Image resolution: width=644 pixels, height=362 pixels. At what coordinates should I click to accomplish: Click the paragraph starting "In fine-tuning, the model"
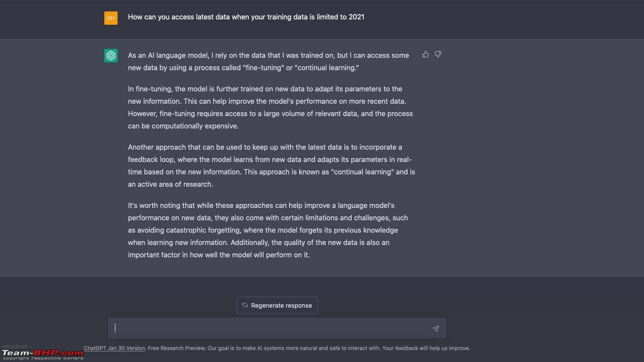pos(271,107)
